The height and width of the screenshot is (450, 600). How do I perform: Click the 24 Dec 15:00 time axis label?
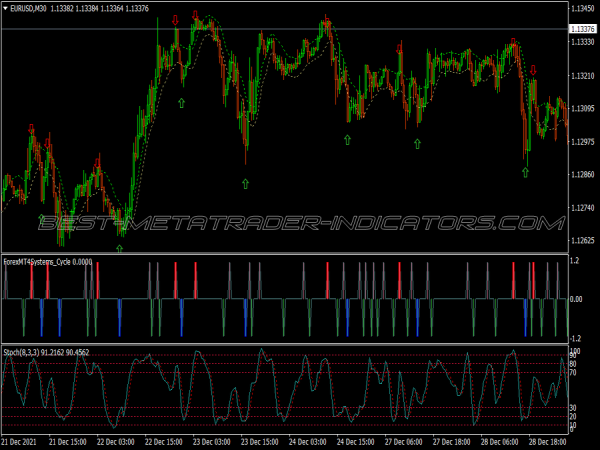tap(355, 442)
